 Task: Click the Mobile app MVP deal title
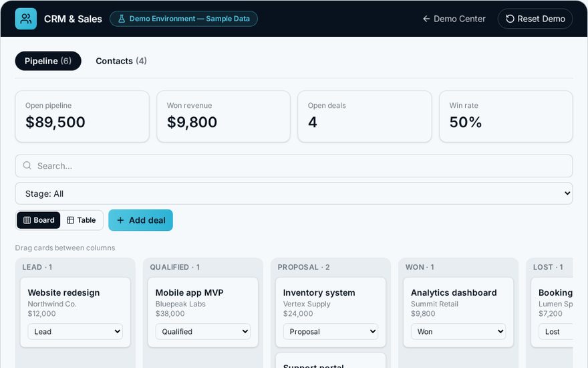pos(189,292)
